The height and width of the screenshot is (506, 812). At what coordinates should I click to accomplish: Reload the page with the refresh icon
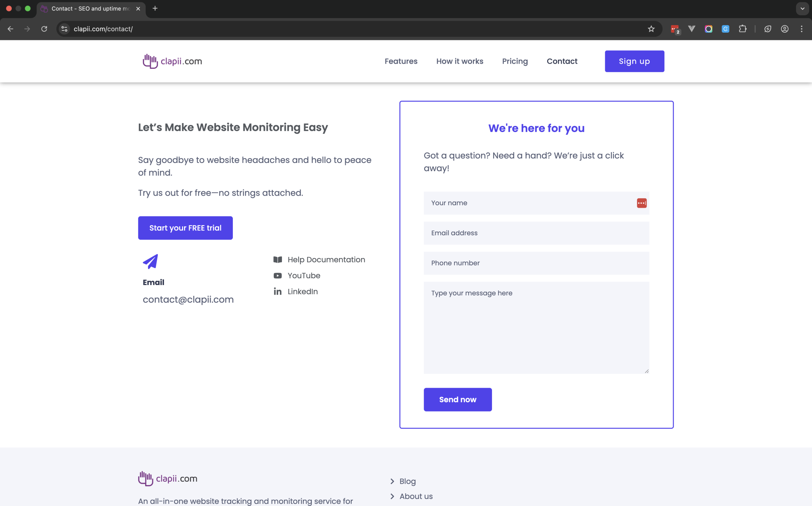44,29
